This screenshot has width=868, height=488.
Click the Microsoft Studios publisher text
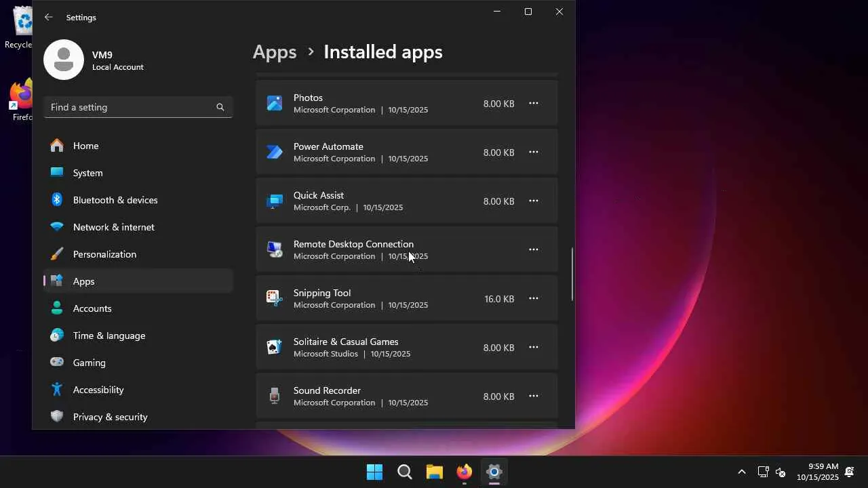pos(325,354)
